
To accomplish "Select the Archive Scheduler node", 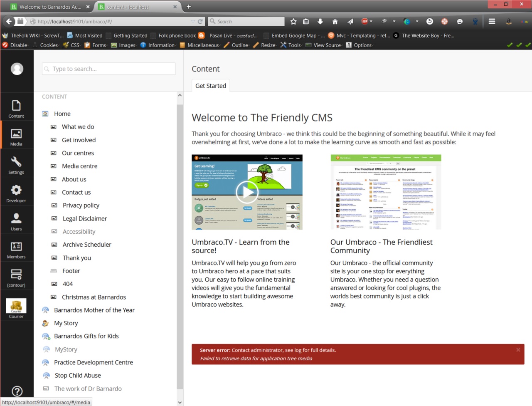I will (x=87, y=245).
